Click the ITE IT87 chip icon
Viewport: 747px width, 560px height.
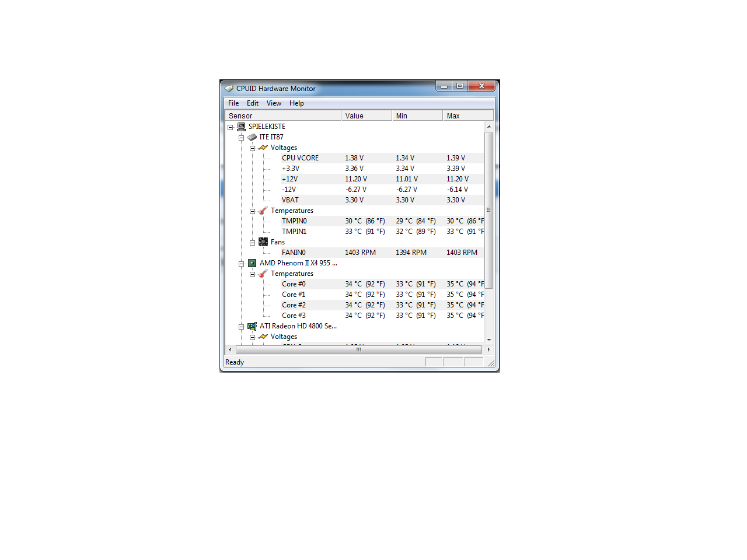[252, 137]
